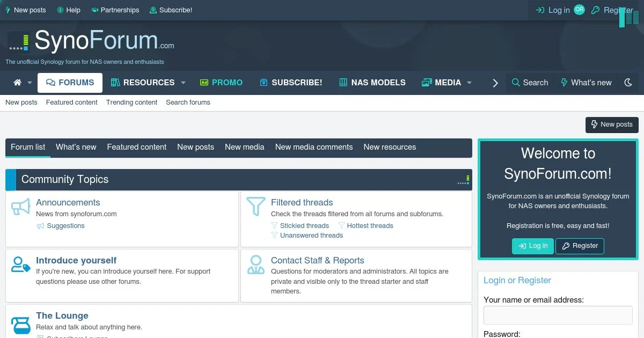This screenshot has width=644, height=338.
Task: Open the SUBSCRIBE! navigation item
Action: [x=291, y=83]
